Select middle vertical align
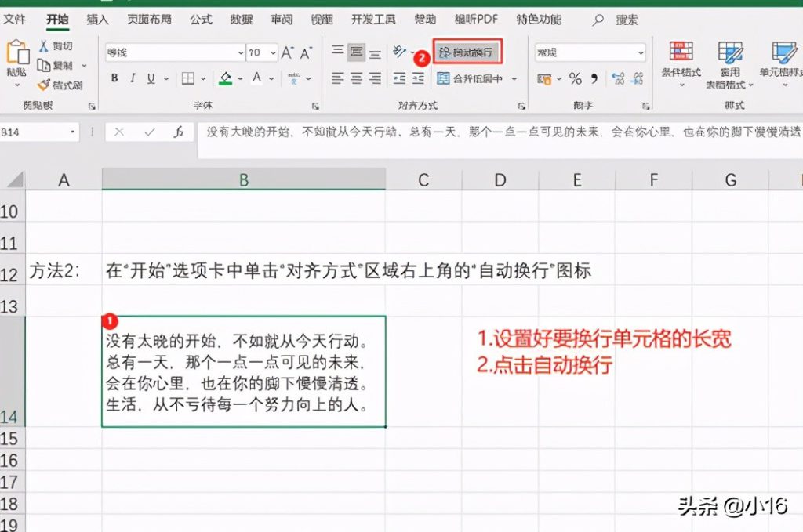This screenshot has width=803, height=532. point(357,52)
